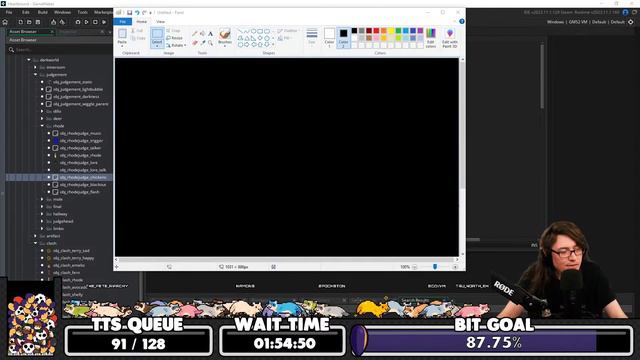The image size is (640, 360).
Task: Click the Run play icon in GameMaker toolbar
Action: tap(87, 22)
